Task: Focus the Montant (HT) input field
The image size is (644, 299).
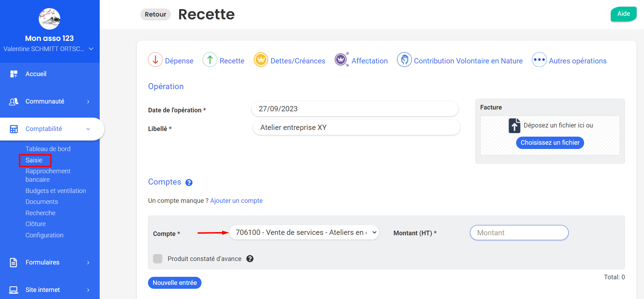Action: click(519, 233)
